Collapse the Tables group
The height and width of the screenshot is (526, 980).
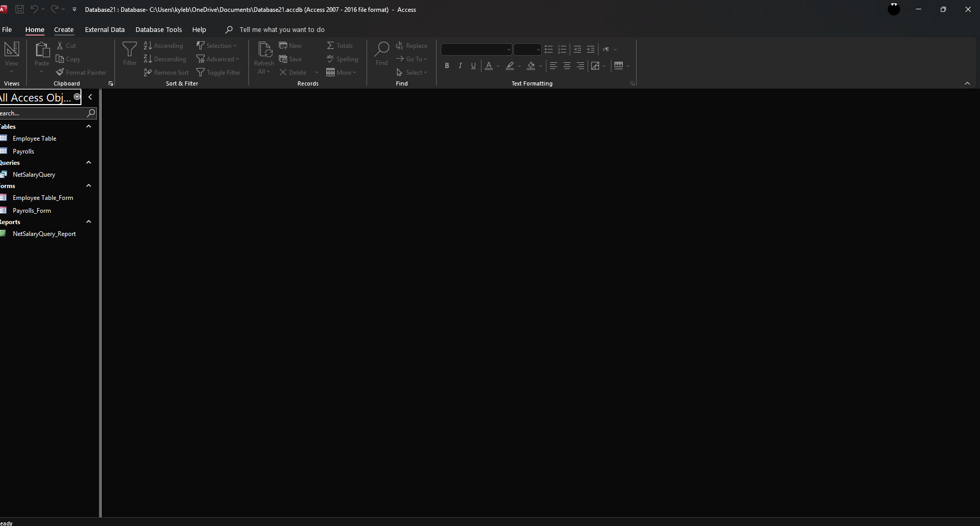89,126
